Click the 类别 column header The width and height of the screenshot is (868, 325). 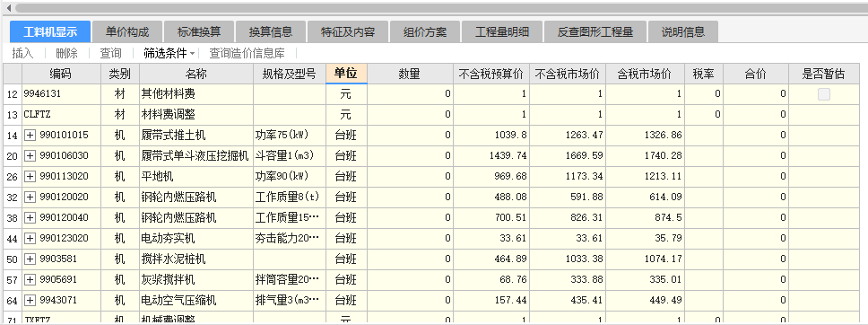[x=120, y=74]
